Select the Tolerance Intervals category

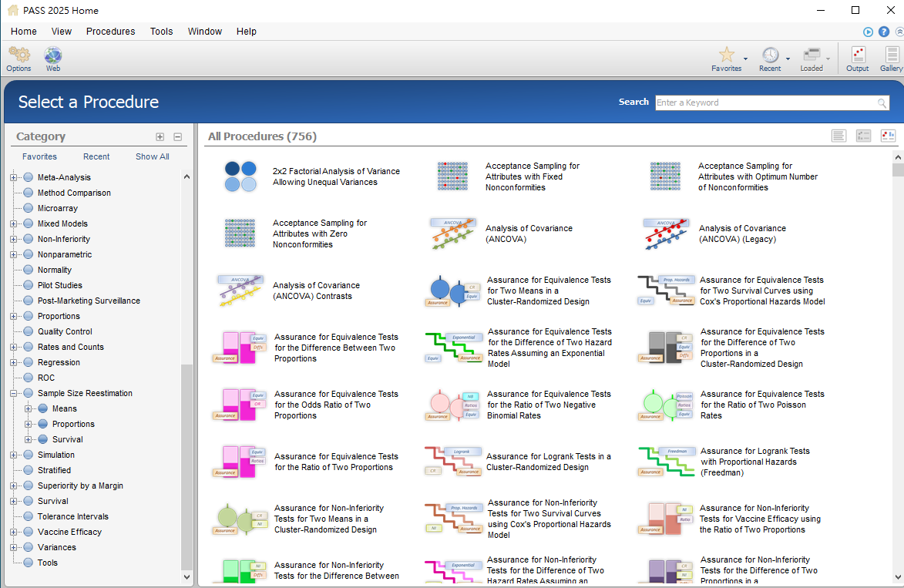pos(72,516)
